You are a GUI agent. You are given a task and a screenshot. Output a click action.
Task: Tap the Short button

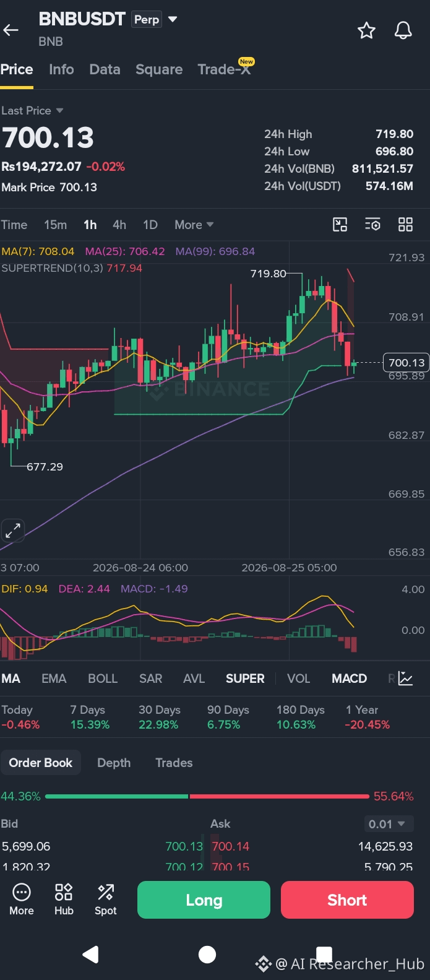(x=347, y=900)
